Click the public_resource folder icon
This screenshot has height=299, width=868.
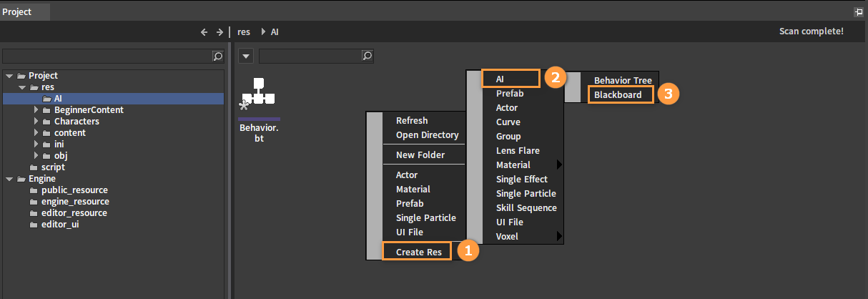pyautogui.click(x=34, y=190)
